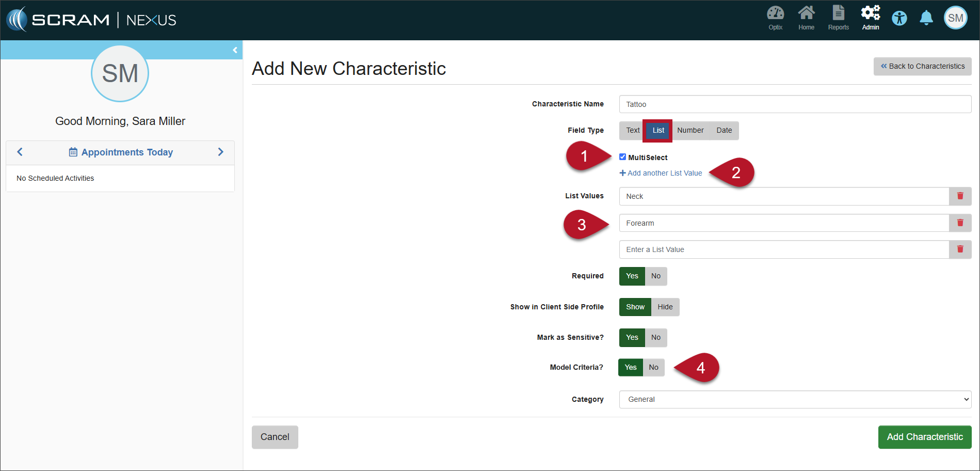Delete the Neck list value
The width and height of the screenshot is (980, 471).
[960, 196]
